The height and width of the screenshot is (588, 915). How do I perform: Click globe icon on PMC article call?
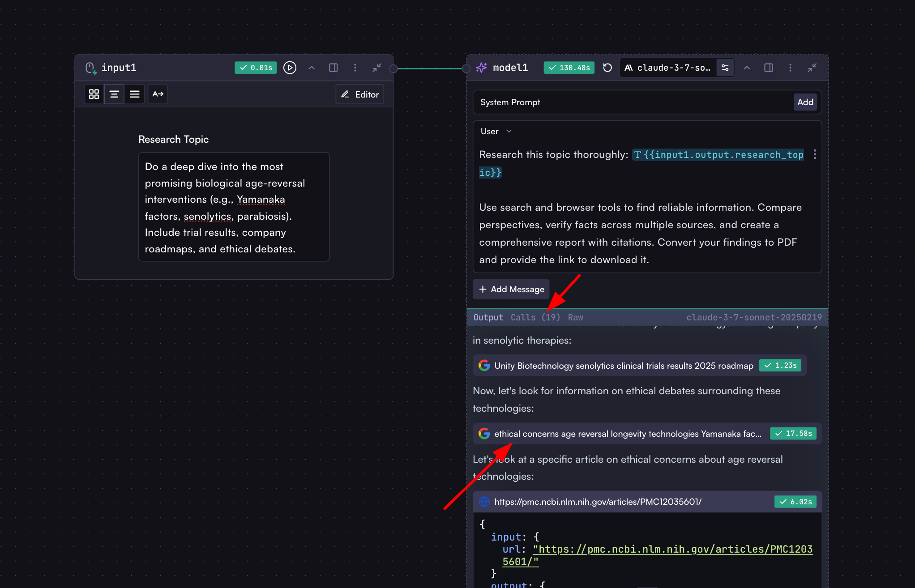(484, 502)
